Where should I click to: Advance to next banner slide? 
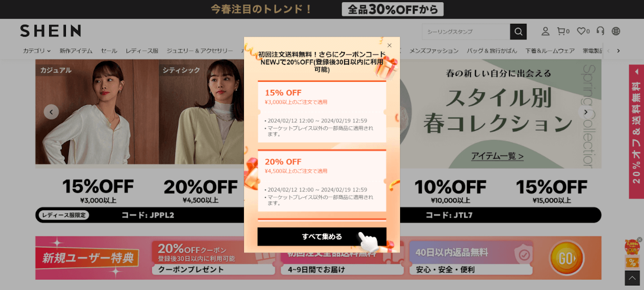coord(585,112)
